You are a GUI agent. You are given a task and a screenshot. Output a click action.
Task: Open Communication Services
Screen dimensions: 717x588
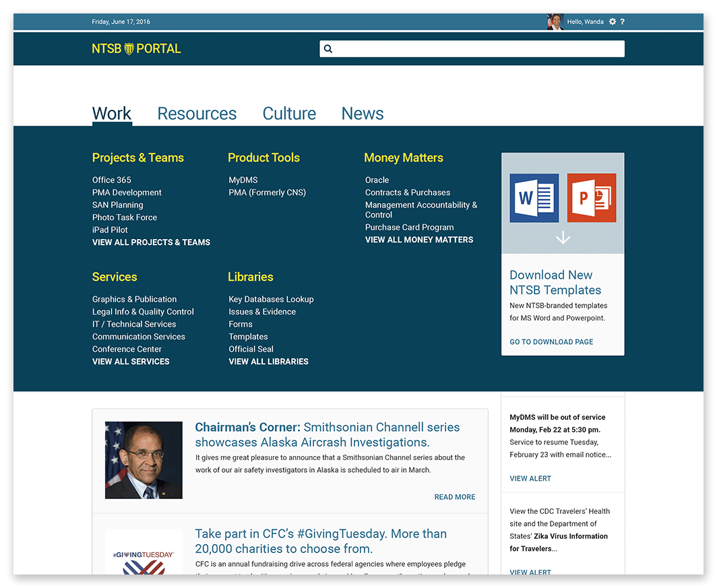click(x=139, y=337)
